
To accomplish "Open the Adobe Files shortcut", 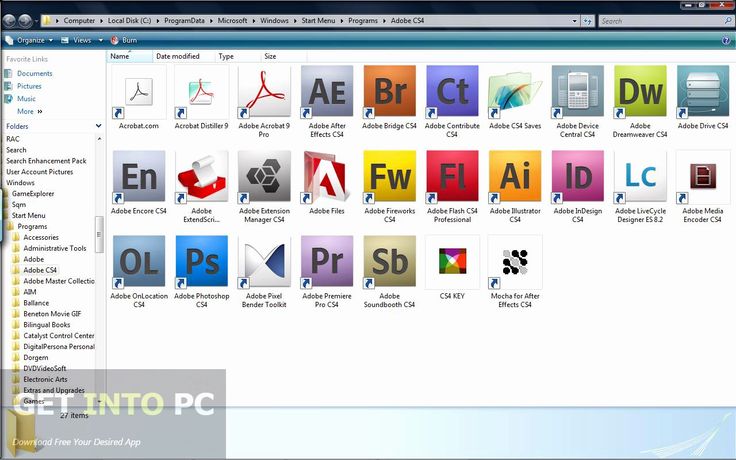I will (x=327, y=177).
